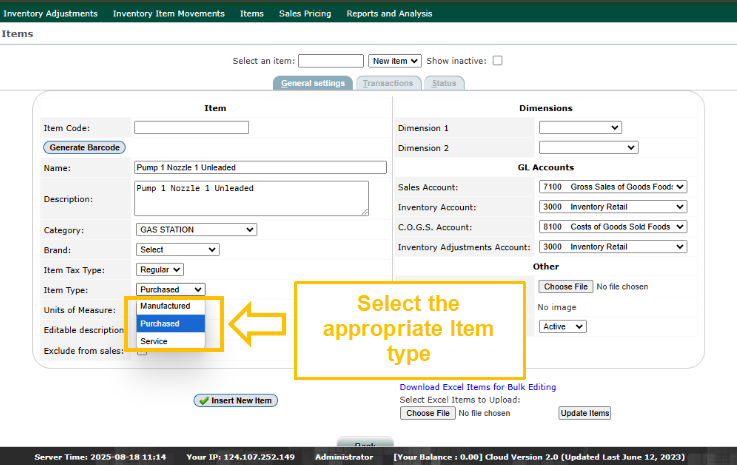Open the Dimension 1 dropdown

(580, 127)
